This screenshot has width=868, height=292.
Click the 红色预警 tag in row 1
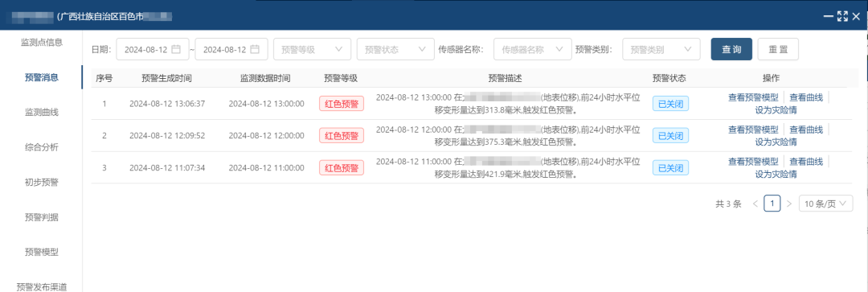342,104
